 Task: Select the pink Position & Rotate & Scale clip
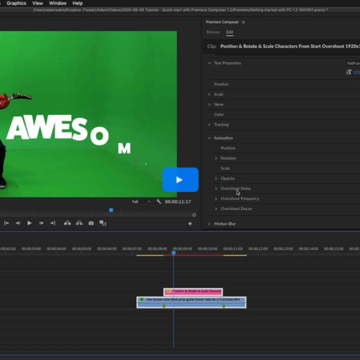(193, 291)
